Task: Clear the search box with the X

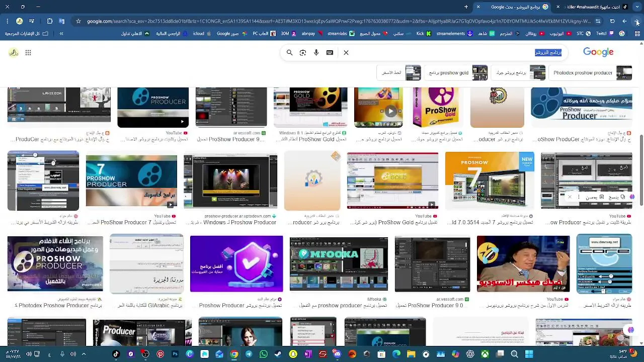Action: tap(346, 52)
